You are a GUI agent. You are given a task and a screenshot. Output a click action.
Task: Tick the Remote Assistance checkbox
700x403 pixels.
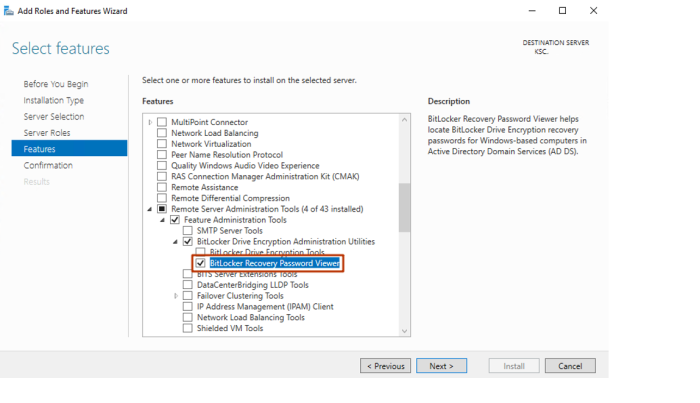tap(162, 187)
